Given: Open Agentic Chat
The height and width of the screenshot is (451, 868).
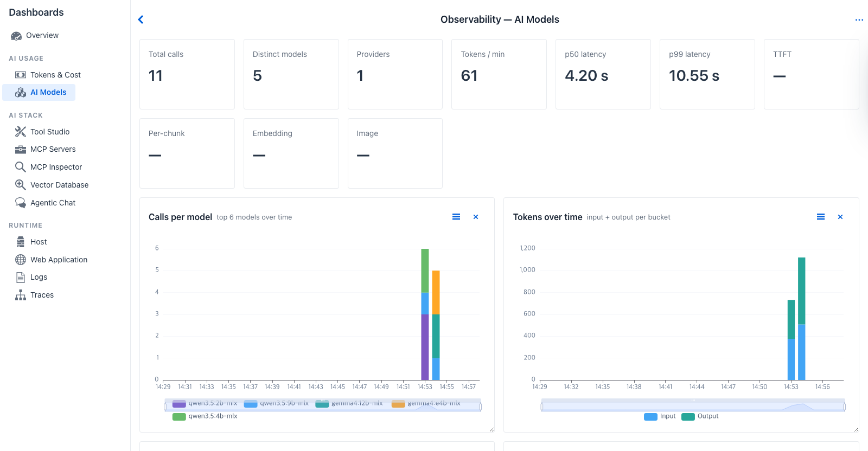Looking at the screenshot, I should click(53, 203).
